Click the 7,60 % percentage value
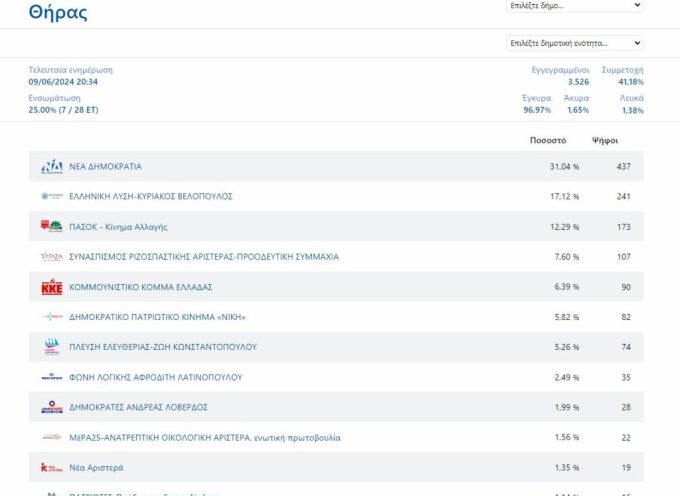This screenshot has height=496, width=680. 566,257
